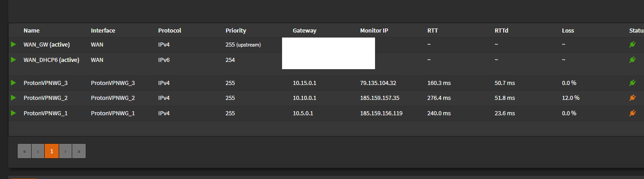This screenshot has height=179, width=644.
Task: Click the play icon next to ProtonVPNWG_1
Action: click(14, 113)
